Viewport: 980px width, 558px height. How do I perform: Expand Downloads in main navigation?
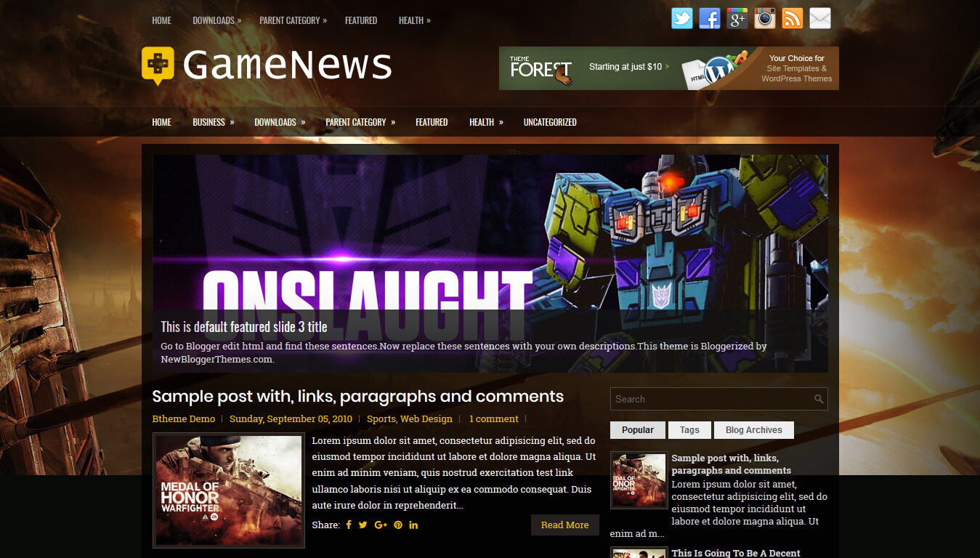point(279,122)
